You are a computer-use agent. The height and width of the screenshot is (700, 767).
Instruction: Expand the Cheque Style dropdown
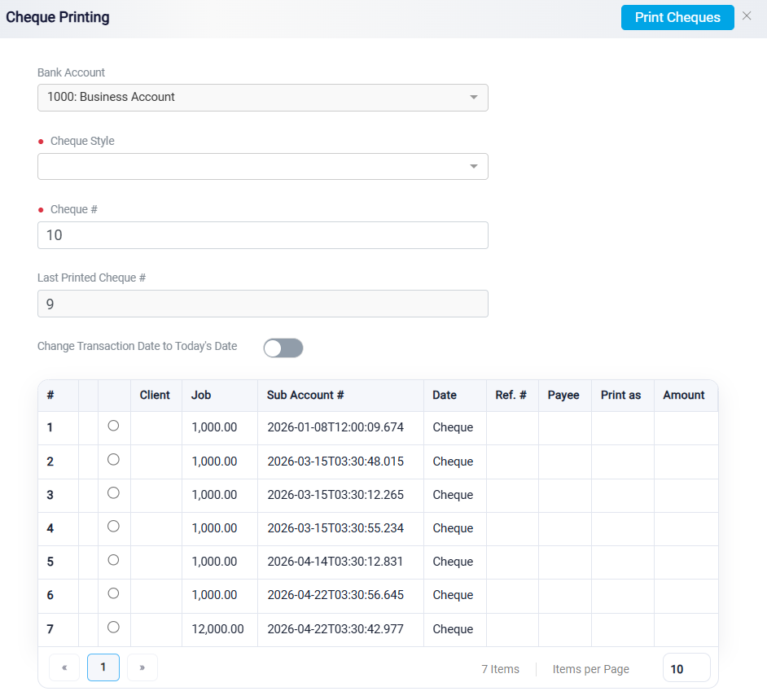[x=263, y=166]
